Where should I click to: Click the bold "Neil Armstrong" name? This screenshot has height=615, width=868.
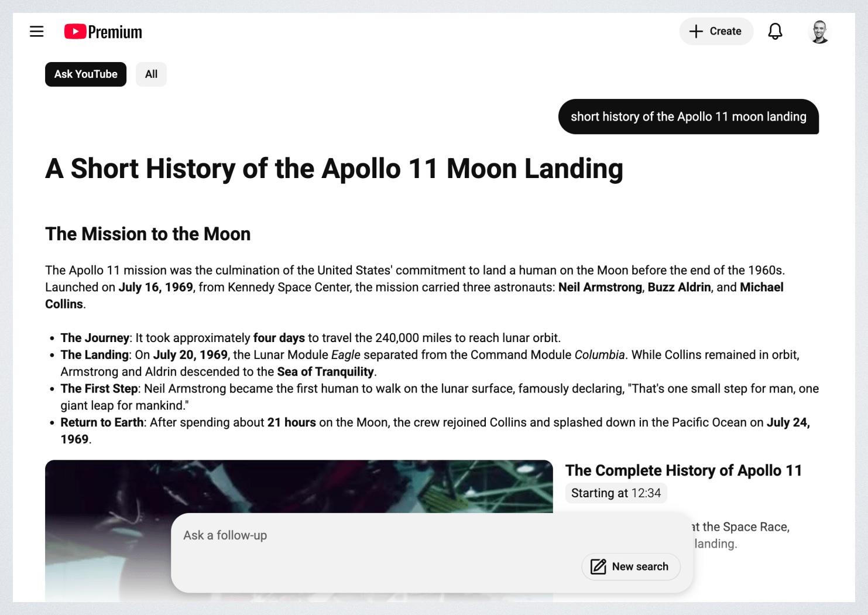pyautogui.click(x=600, y=287)
